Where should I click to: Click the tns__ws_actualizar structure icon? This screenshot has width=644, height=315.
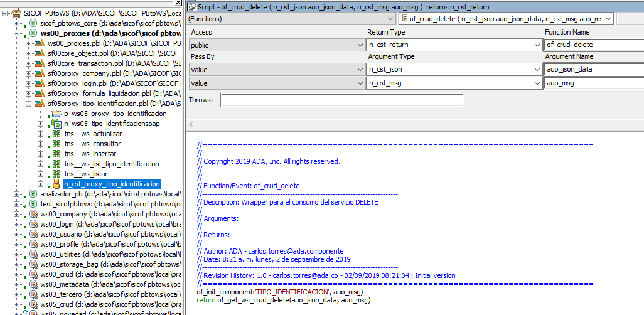(56, 134)
